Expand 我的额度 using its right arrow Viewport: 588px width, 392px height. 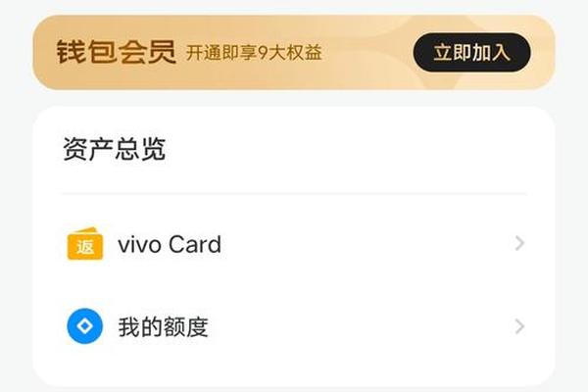tap(519, 326)
